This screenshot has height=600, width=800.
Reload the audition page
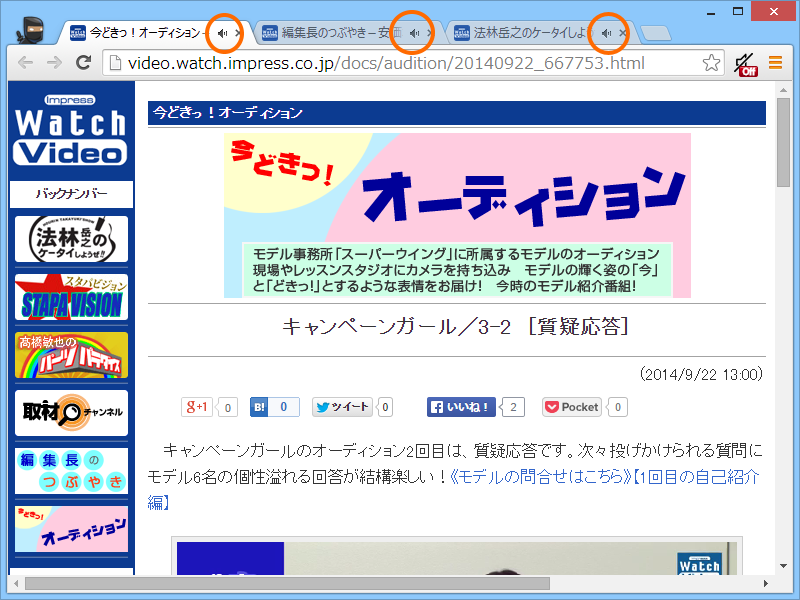coord(82,61)
